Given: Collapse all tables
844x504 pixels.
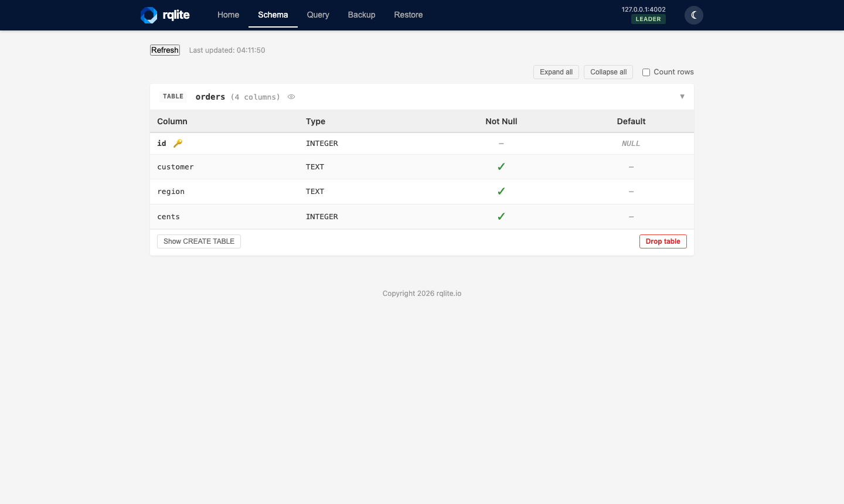Looking at the screenshot, I should [608, 72].
